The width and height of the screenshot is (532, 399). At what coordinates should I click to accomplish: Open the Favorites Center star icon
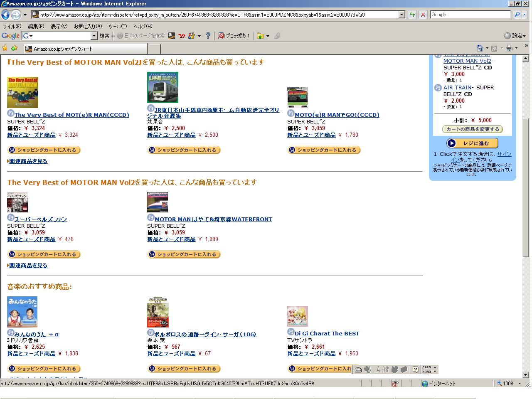(5, 48)
